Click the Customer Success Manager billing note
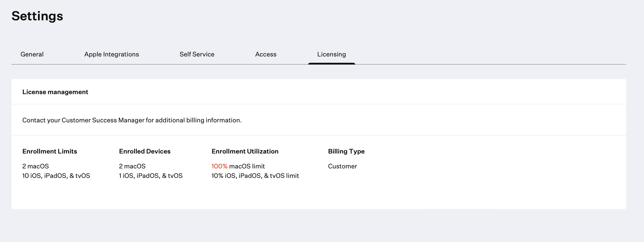The width and height of the screenshot is (644, 242). (x=132, y=120)
